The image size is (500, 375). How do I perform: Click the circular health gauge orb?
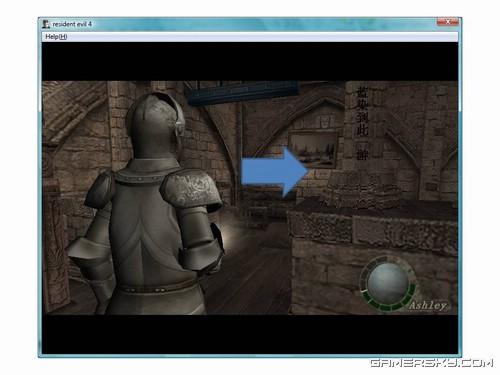click(x=388, y=282)
